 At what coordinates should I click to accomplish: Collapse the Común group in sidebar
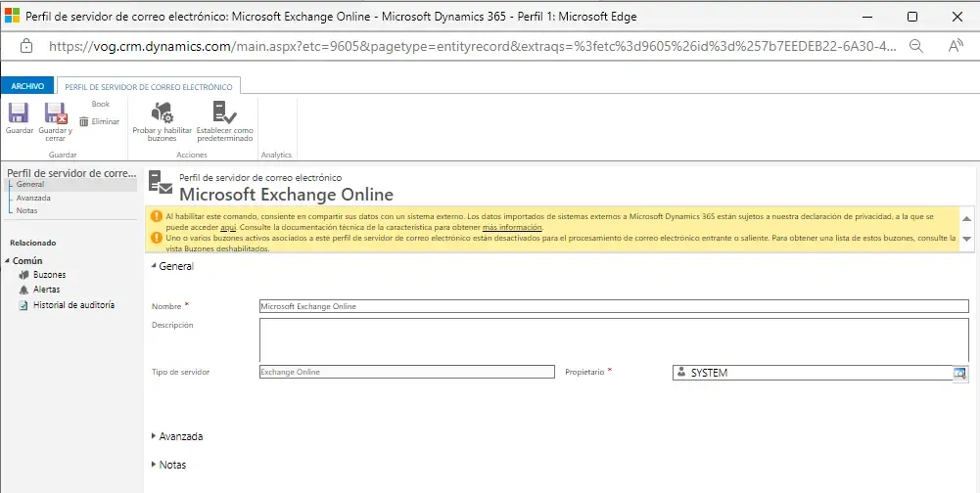[x=7, y=261]
